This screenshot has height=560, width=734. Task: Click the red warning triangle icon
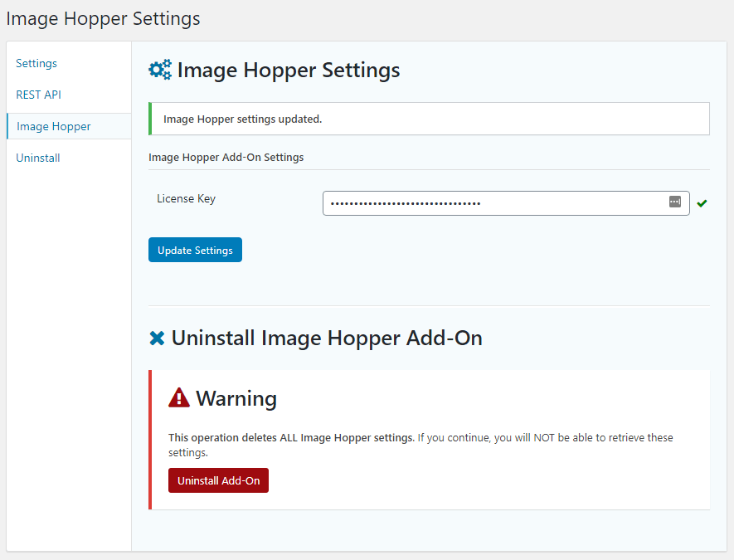[x=178, y=397]
